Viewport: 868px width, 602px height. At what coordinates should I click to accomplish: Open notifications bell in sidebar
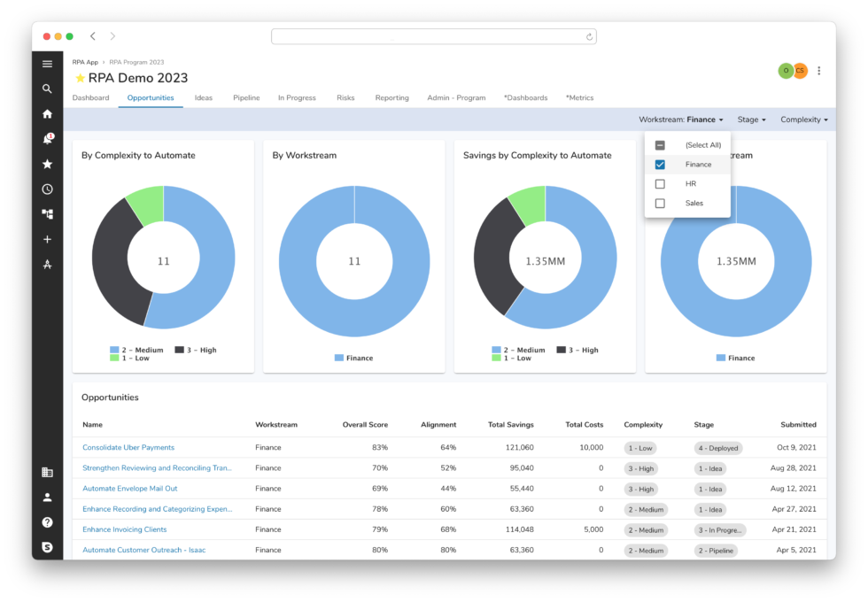tap(47, 139)
